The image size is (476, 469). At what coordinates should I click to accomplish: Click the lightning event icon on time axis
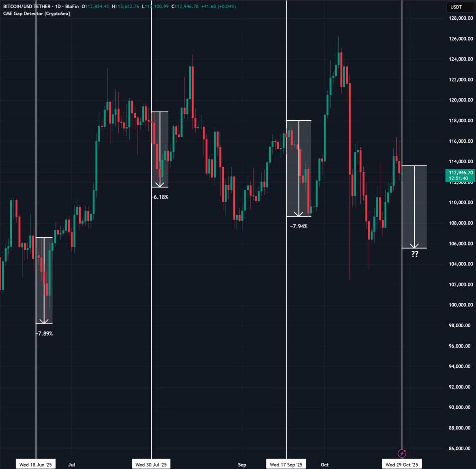(x=402, y=453)
